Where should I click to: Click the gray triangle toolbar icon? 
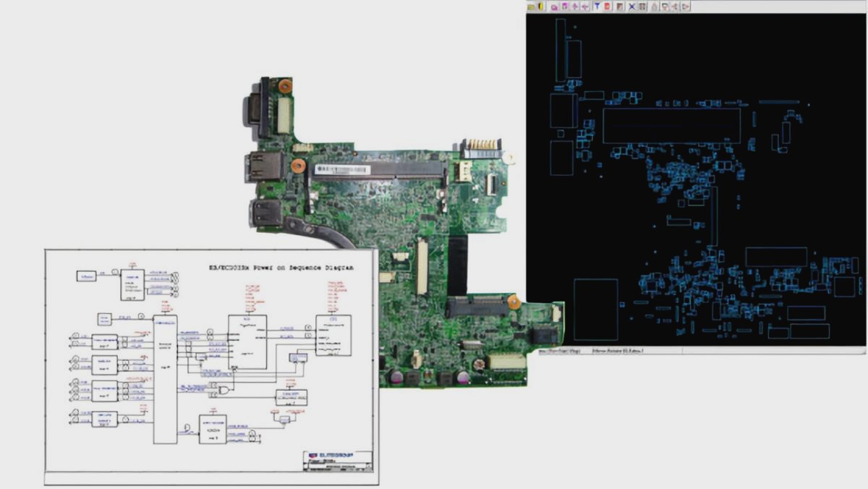click(653, 7)
